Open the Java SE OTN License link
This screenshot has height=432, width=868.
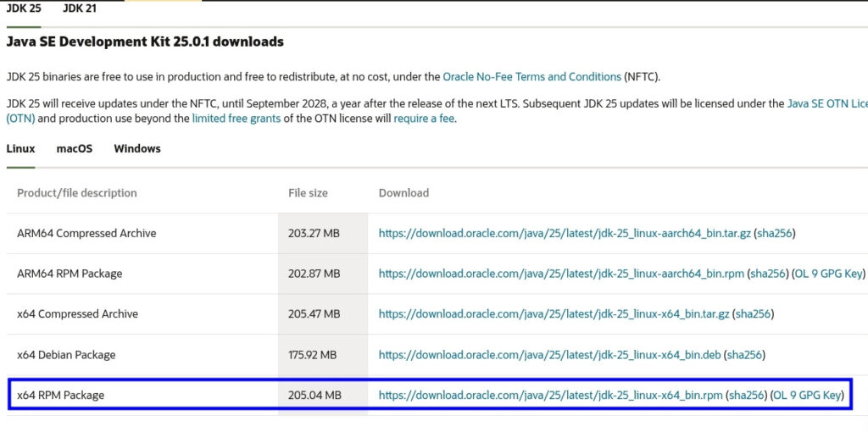[x=827, y=103]
